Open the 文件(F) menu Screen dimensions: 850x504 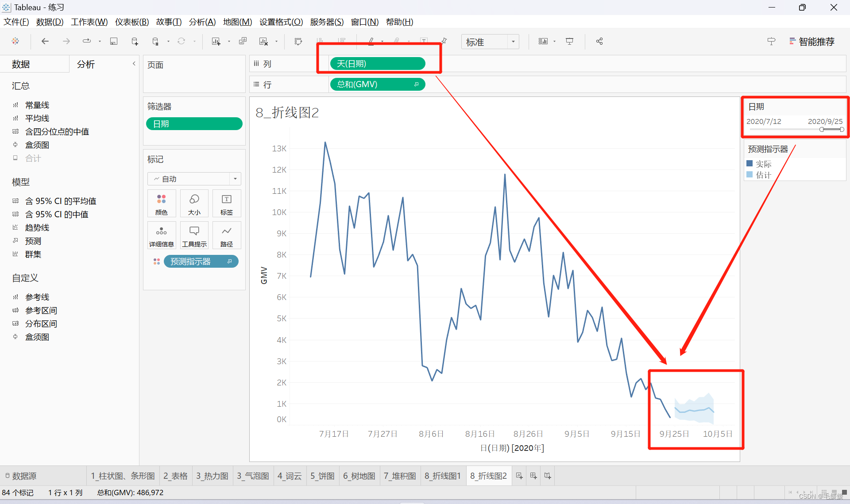16,22
